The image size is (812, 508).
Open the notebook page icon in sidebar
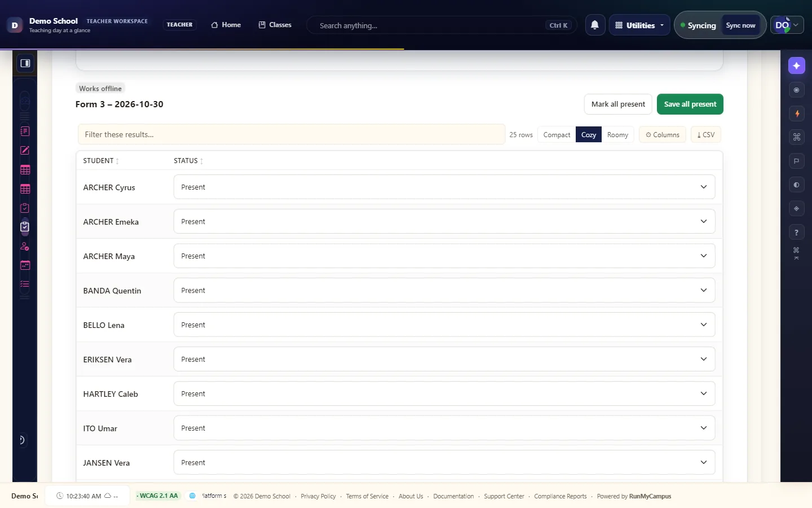(x=25, y=131)
